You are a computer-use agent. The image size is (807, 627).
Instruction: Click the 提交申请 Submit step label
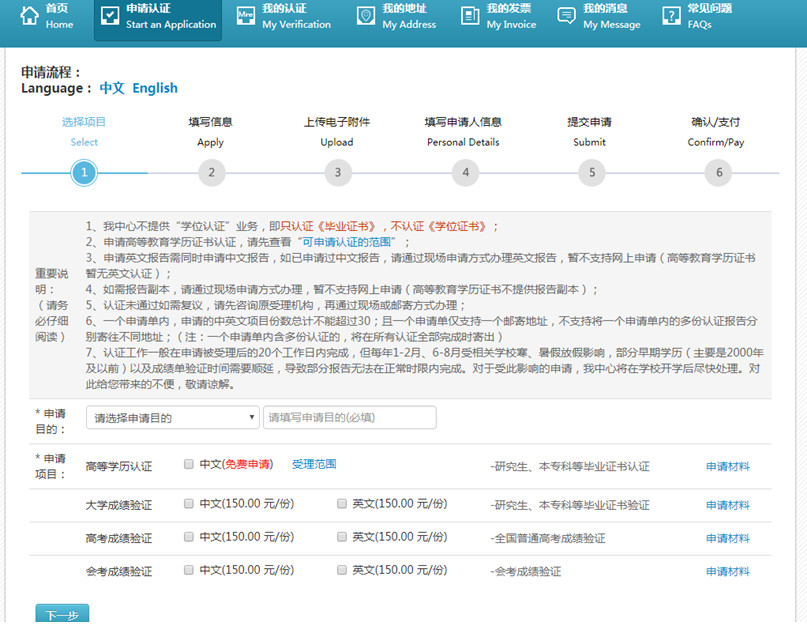[x=589, y=132]
